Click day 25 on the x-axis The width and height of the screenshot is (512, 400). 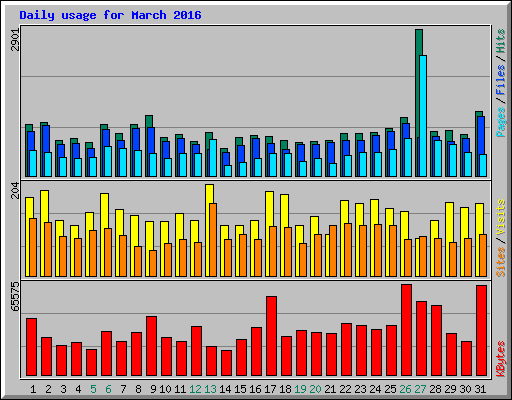coord(390,389)
